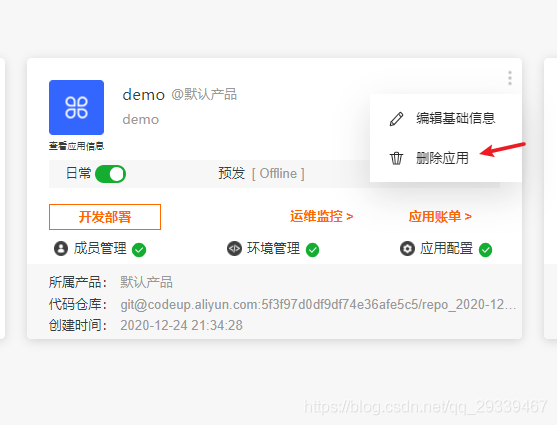Click the 应用配置 gear icon

[407, 248]
